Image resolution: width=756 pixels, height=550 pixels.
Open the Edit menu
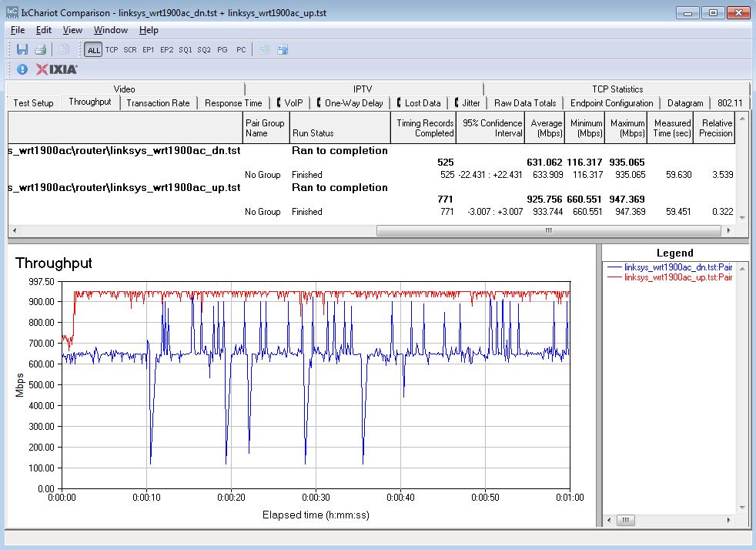(x=43, y=30)
